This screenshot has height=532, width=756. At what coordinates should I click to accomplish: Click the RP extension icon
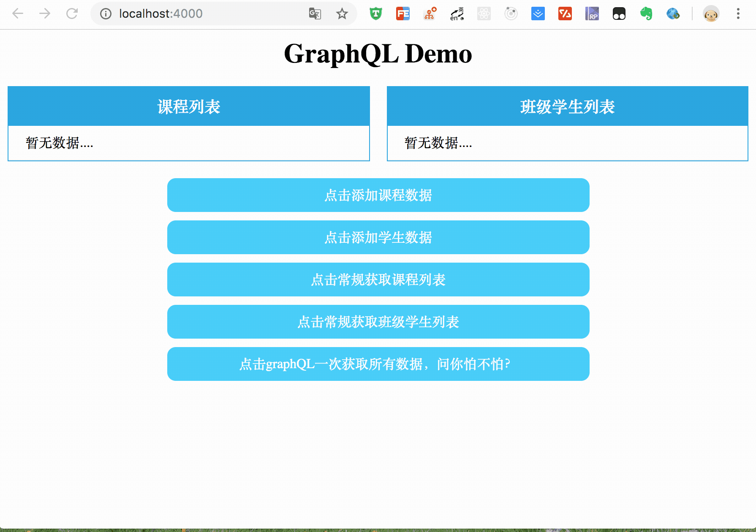point(592,14)
